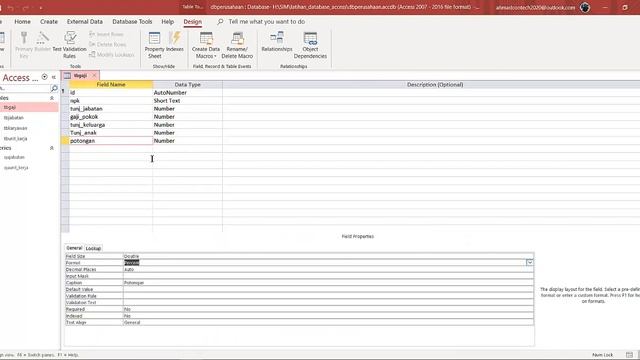This screenshot has width=640, height=360.
Task: Open the expression Builder tool
Action: (42, 42)
